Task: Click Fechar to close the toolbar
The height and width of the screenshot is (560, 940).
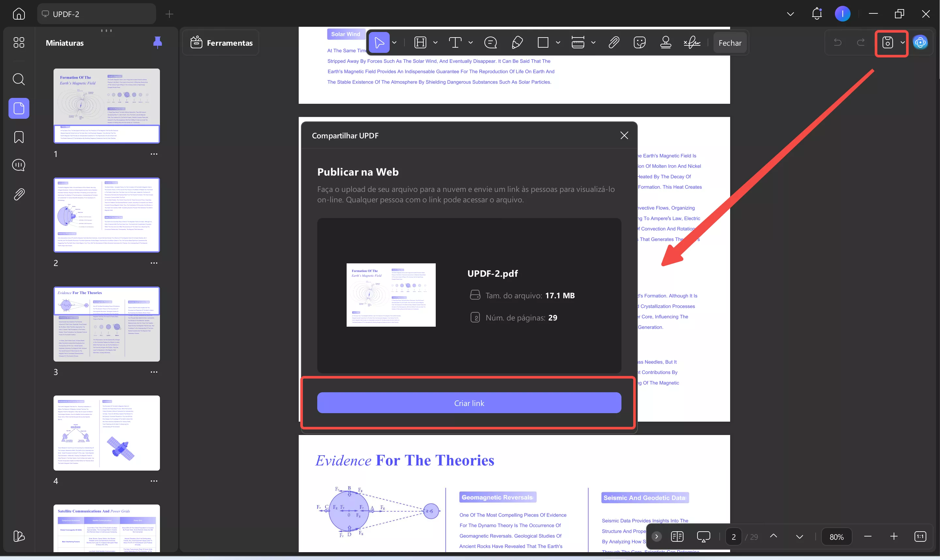Action: point(729,43)
